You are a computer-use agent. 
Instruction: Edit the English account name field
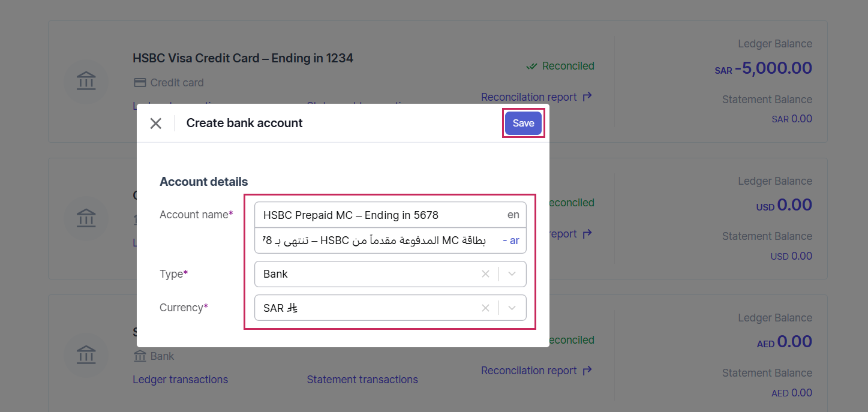[x=378, y=215]
